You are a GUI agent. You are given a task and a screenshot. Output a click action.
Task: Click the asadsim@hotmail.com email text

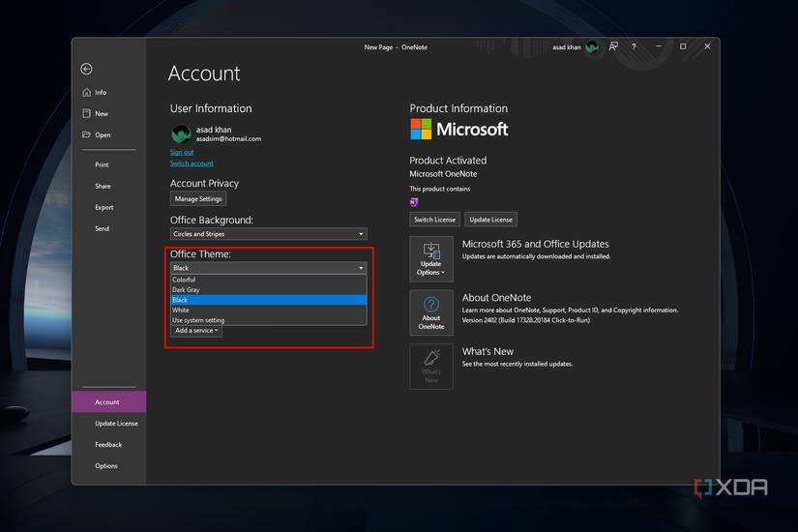pyautogui.click(x=228, y=139)
